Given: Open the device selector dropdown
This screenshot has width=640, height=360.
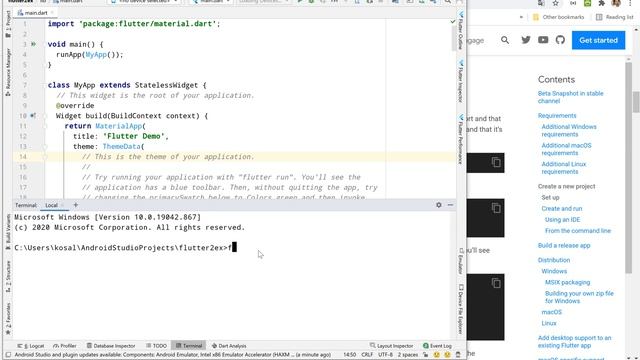Looking at the screenshot, I should coord(144,2).
